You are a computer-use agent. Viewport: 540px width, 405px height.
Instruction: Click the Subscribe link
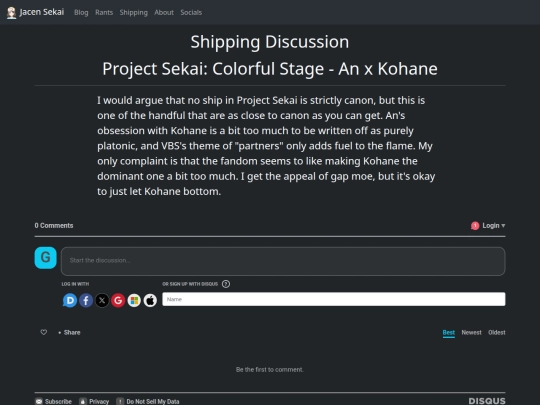click(x=54, y=401)
